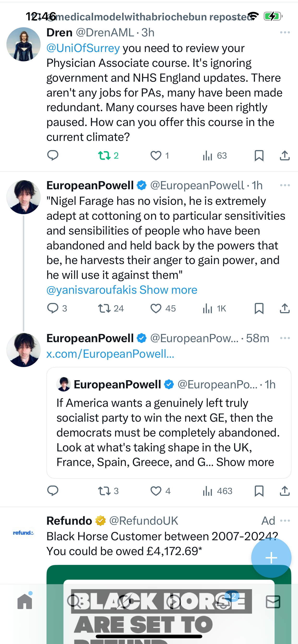
Task: Open the @UniOfSurrey mention link
Action: pos(83,48)
